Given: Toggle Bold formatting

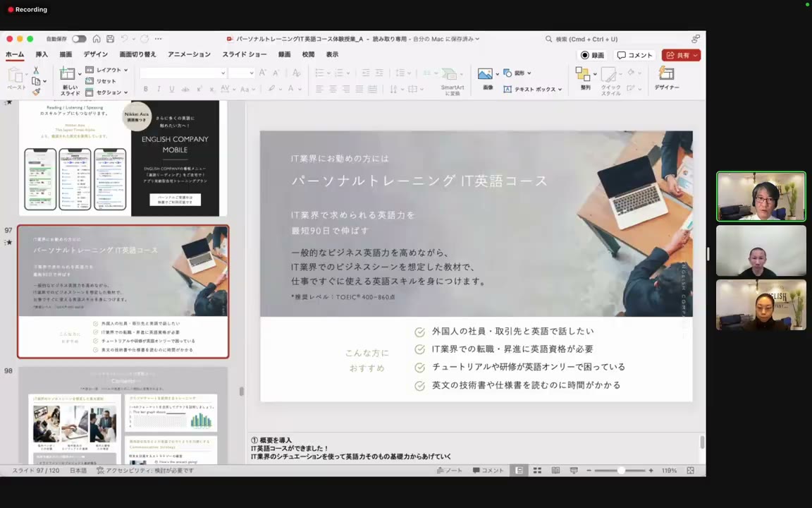Looking at the screenshot, I should coord(145,89).
